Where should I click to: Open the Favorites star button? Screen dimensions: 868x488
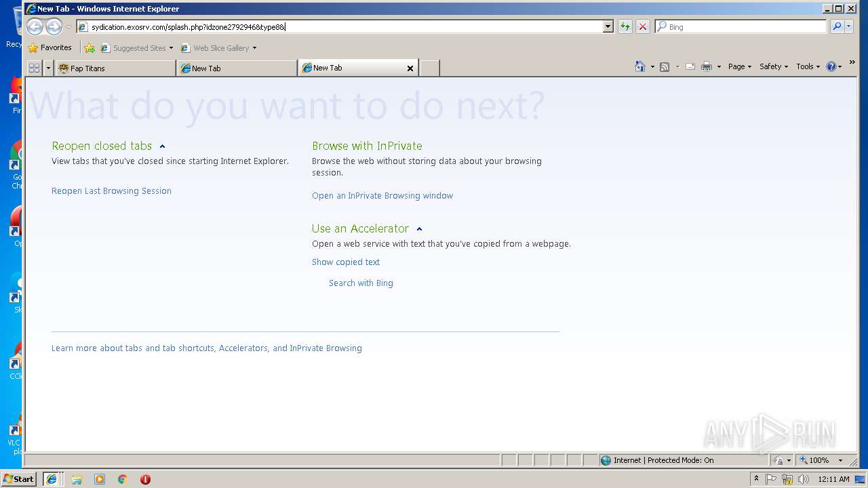click(x=50, y=47)
